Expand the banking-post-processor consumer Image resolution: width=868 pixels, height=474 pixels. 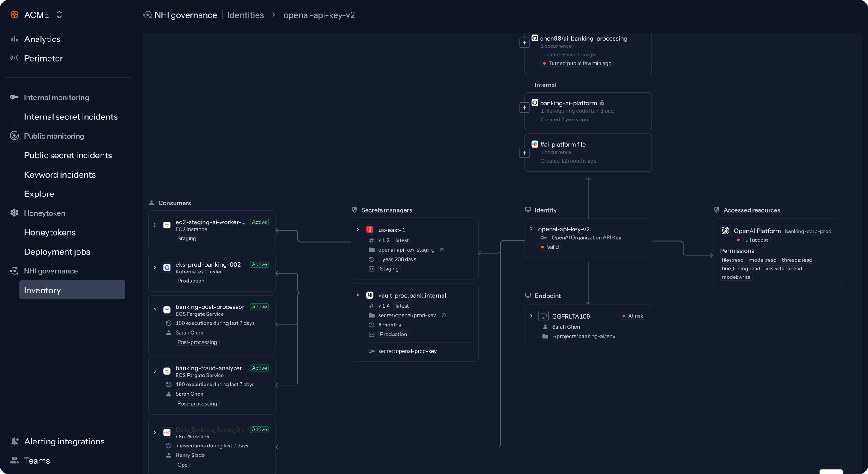coord(155,310)
